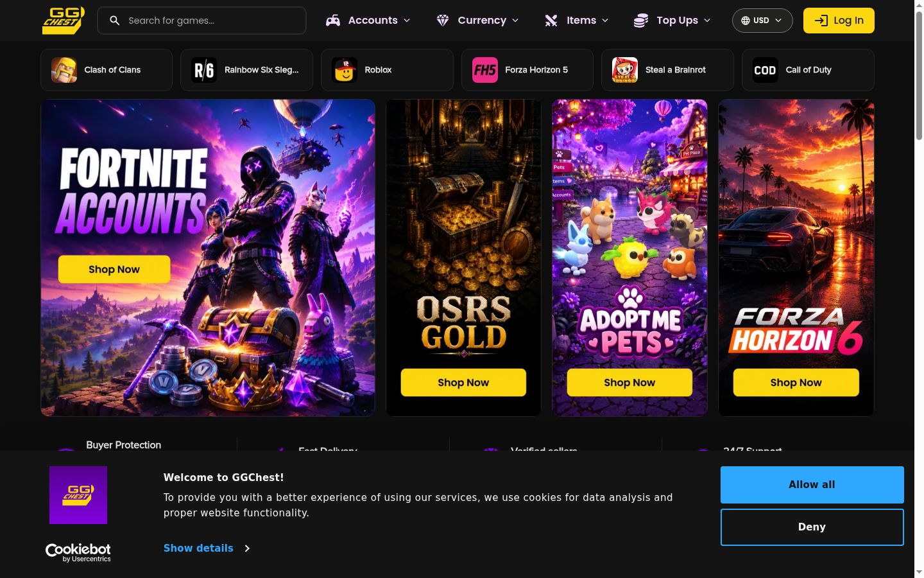Click the Buyer Protection text
Screen dimensions: 924x578
tap(124, 445)
